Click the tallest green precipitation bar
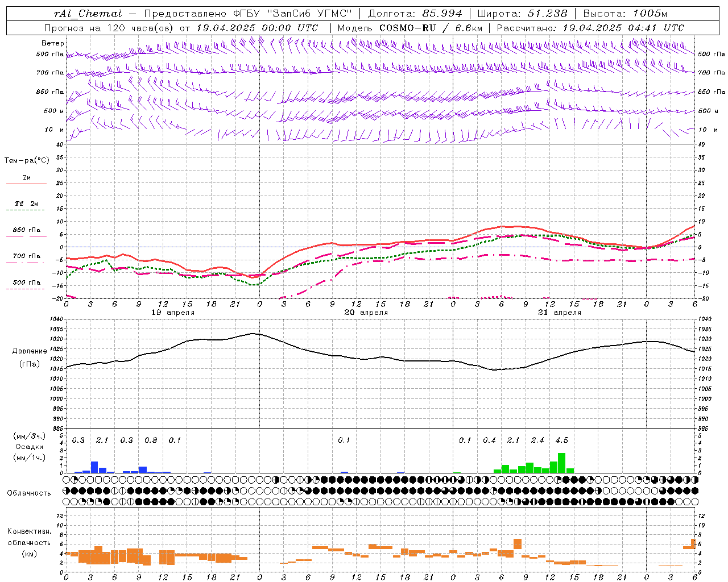The image size is (728, 582). coord(562,463)
